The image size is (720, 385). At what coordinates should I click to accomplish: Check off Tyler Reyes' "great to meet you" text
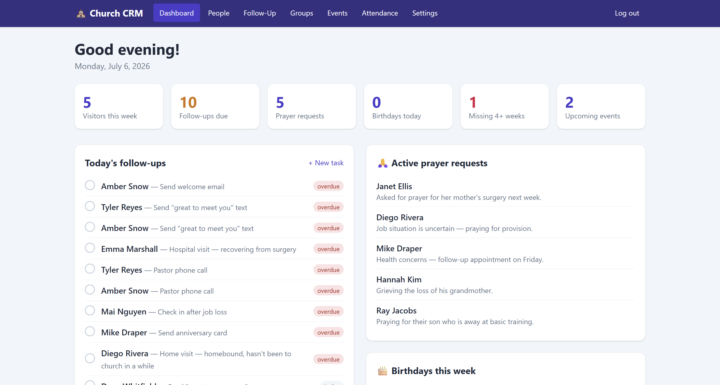(90, 206)
